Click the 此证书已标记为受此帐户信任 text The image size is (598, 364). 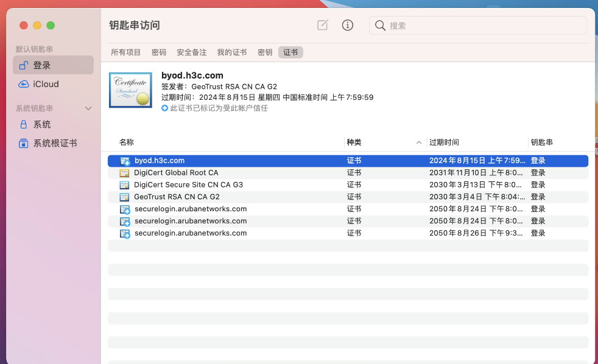pos(219,108)
